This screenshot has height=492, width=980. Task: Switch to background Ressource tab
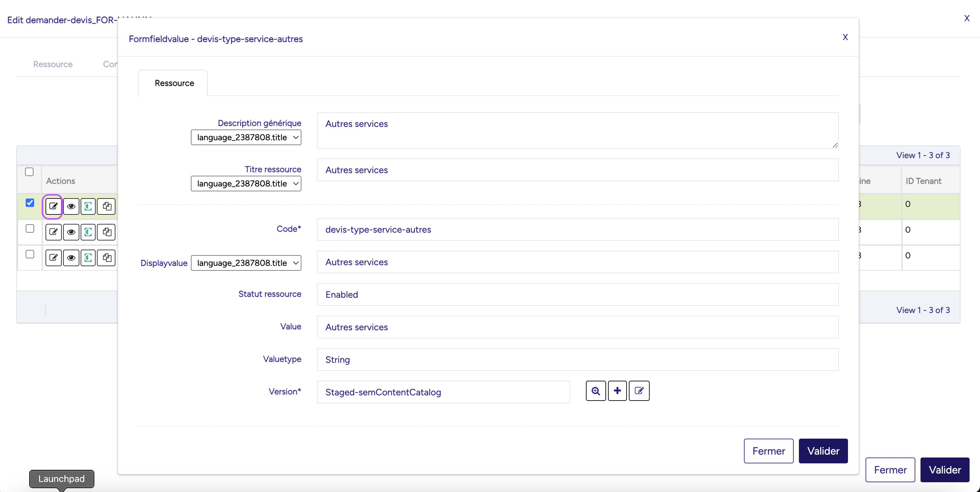point(53,64)
